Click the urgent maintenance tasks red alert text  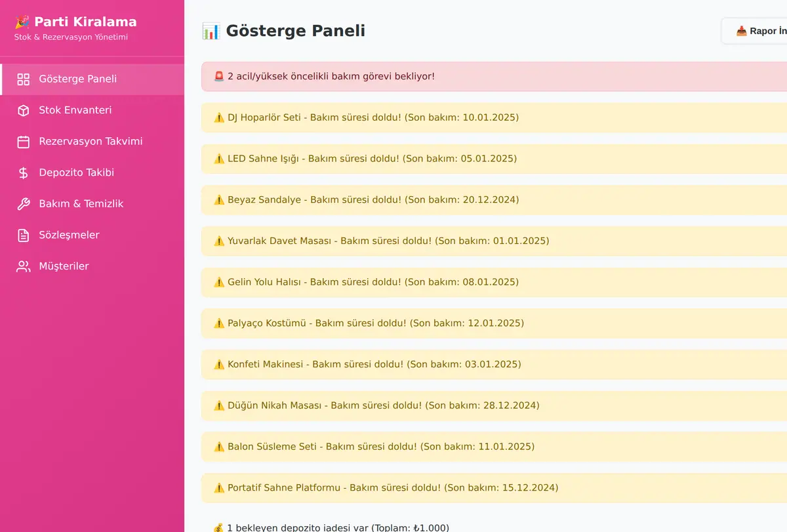(x=331, y=76)
